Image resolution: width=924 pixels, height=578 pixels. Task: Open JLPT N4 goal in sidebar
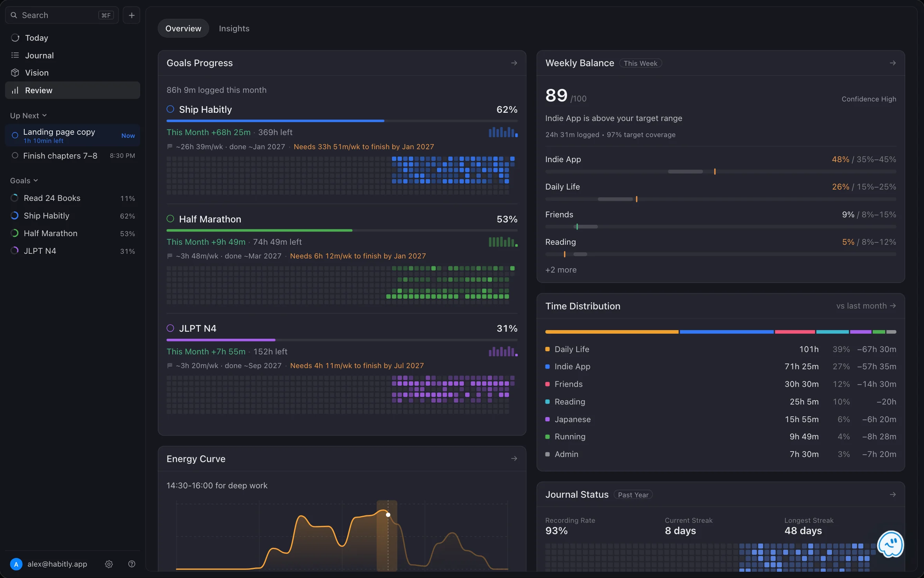coord(72,251)
